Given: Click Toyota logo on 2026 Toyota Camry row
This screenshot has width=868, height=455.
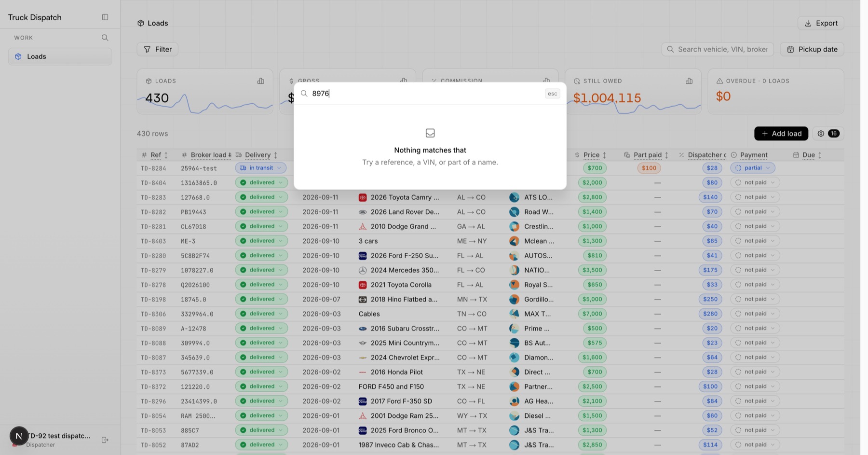Looking at the screenshot, I should pos(363,197).
